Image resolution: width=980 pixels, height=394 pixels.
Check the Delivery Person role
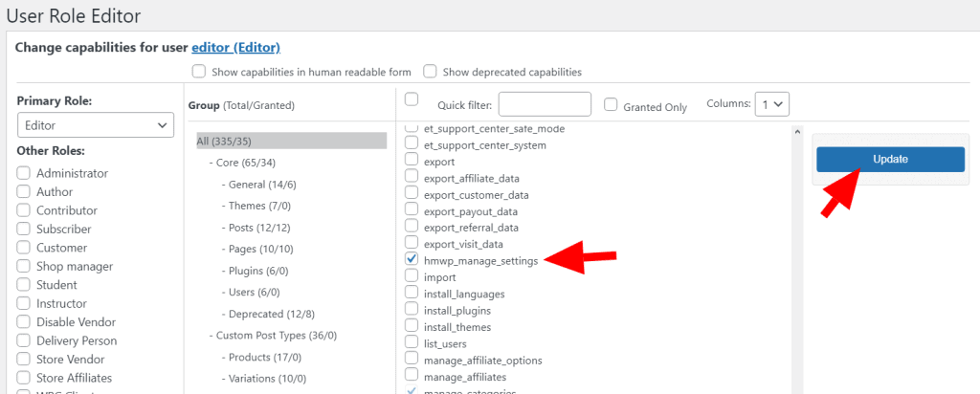(24, 340)
